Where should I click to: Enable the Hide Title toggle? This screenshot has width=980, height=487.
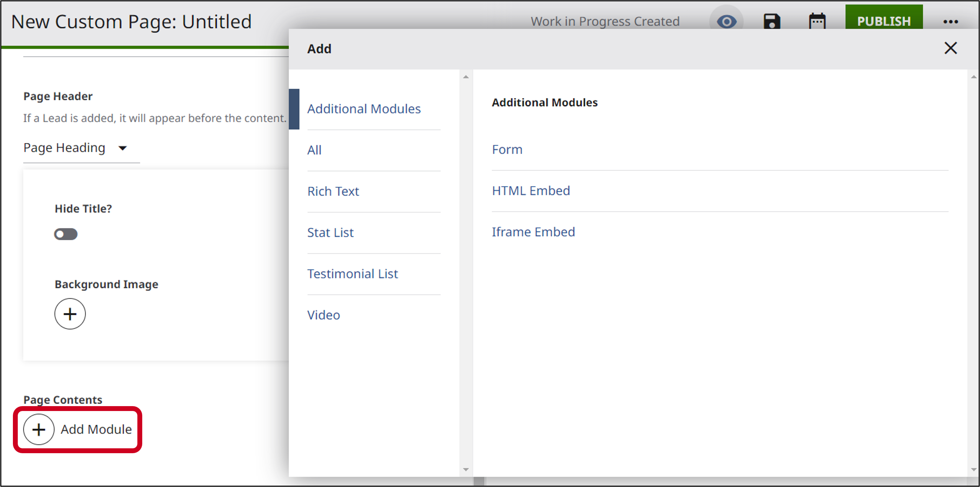click(66, 234)
